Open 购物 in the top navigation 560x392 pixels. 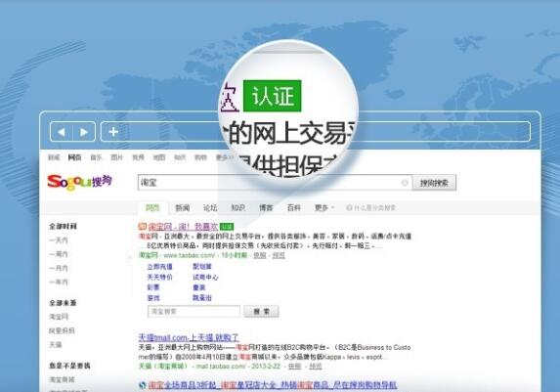(200, 157)
